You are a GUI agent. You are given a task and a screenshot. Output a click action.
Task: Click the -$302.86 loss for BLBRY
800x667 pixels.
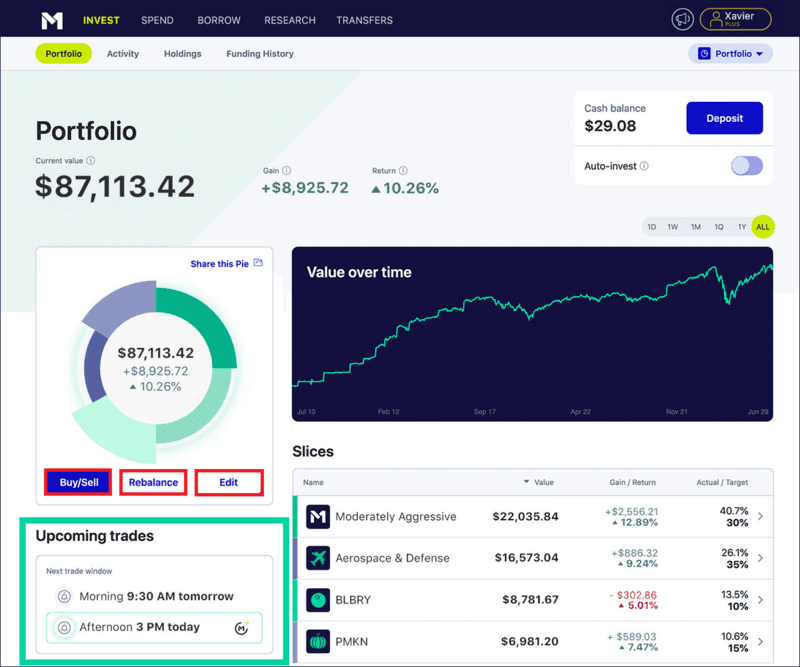pos(633,595)
